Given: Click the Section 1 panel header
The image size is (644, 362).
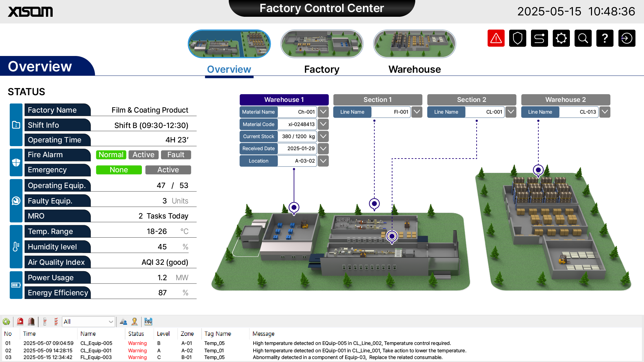Looking at the screenshot, I should (378, 100).
